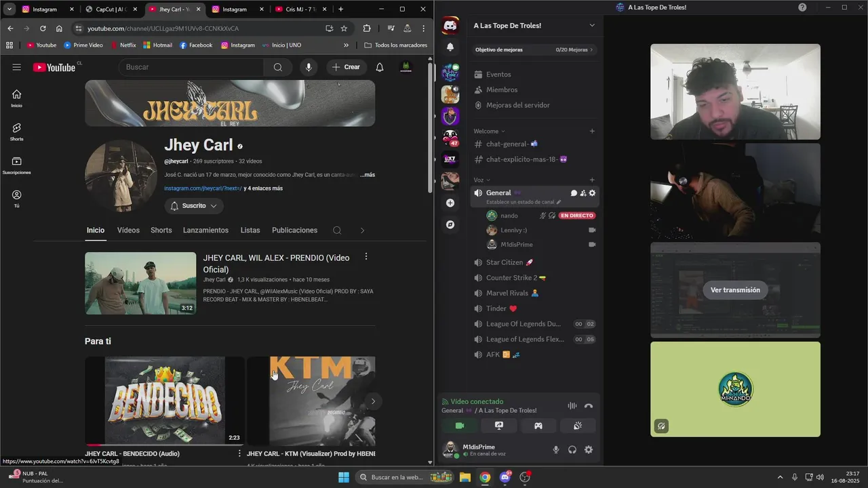Expand channel description with ...más

click(368, 175)
